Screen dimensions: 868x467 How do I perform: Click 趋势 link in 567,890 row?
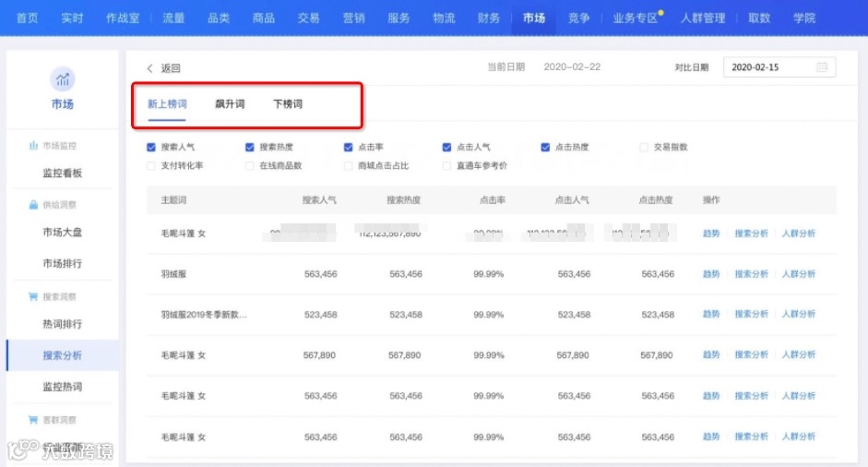coord(711,354)
